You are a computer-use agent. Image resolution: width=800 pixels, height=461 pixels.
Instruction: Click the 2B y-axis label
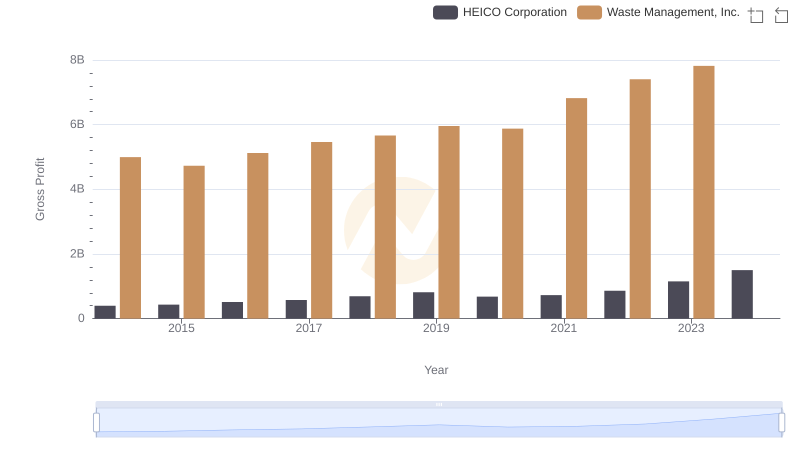pyautogui.click(x=77, y=254)
